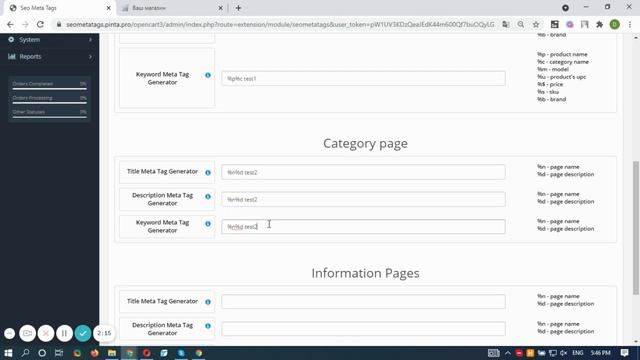This screenshot has height=360, width=640.
Task: Expand the System menu chevron
Action: click(x=90, y=40)
